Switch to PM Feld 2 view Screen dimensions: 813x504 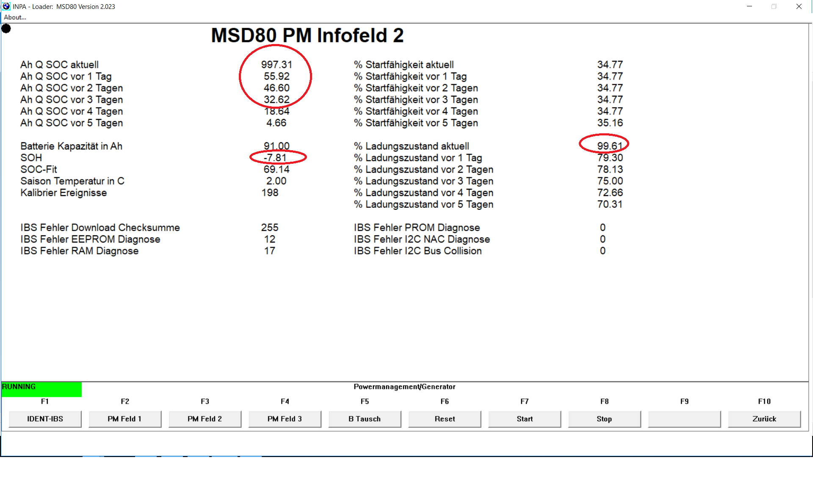[x=205, y=419]
